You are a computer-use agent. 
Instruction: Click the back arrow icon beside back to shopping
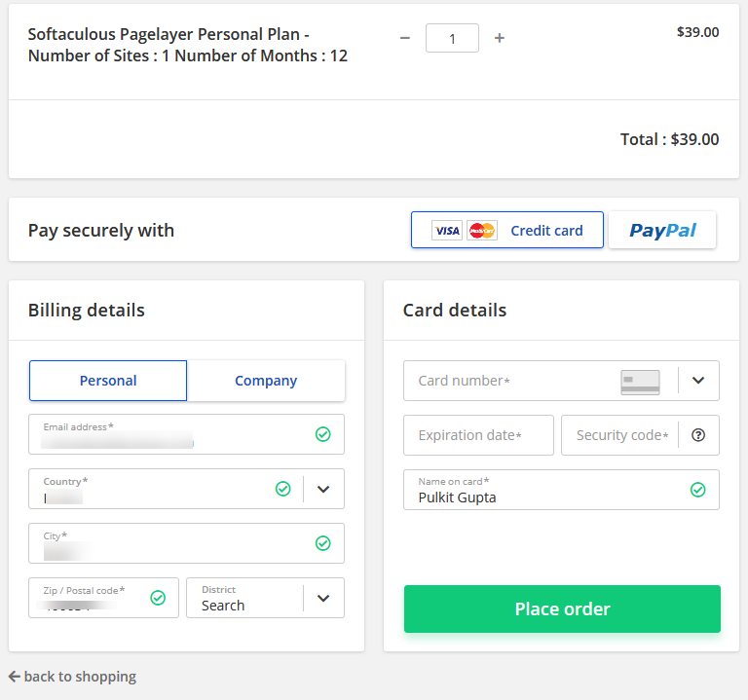(15, 677)
